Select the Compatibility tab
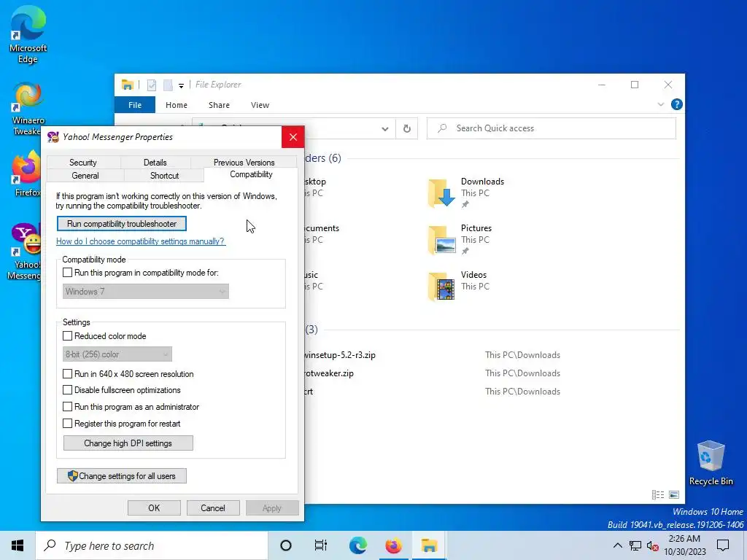Image resolution: width=747 pixels, height=560 pixels. click(x=251, y=174)
